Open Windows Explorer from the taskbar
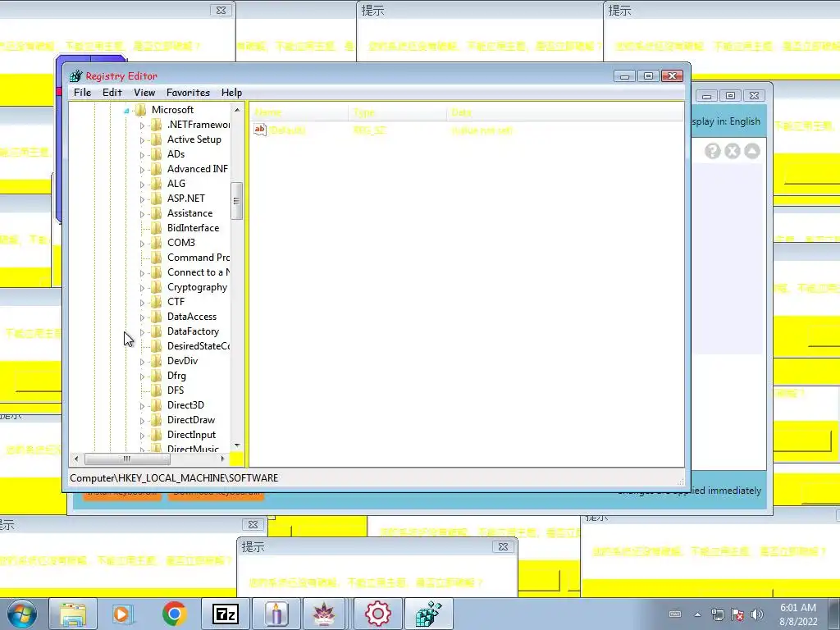The image size is (840, 630). point(73,614)
